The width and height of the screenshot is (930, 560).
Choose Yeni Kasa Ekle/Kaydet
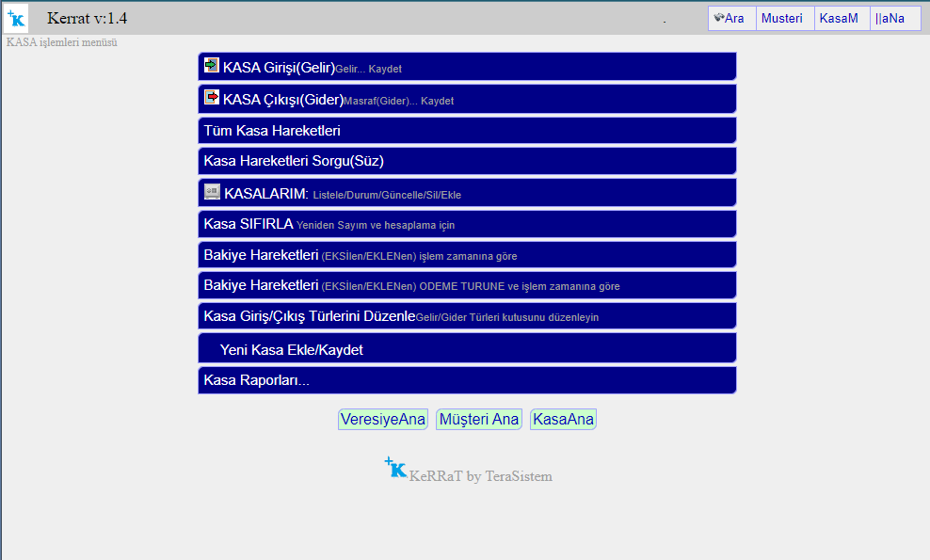[x=291, y=349]
